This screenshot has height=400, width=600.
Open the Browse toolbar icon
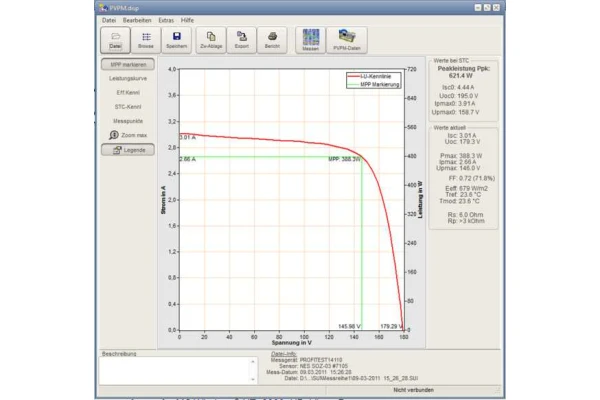(146, 40)
